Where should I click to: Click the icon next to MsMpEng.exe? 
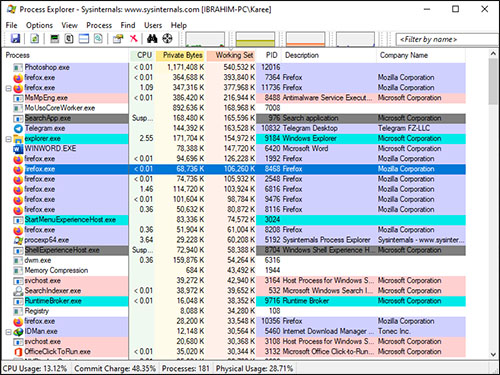[18, 98]
